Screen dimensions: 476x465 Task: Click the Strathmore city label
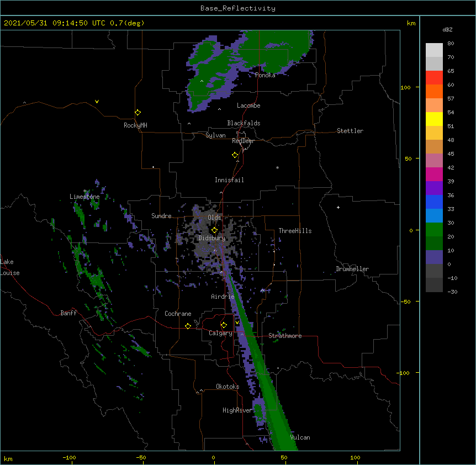point(285,336)
